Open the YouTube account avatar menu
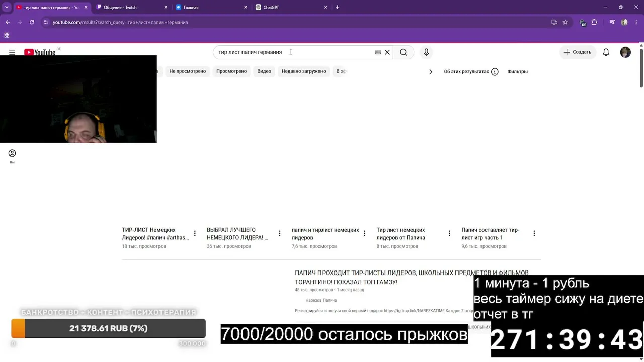Viewport: 644px width, 362px height. coord(625,52)
